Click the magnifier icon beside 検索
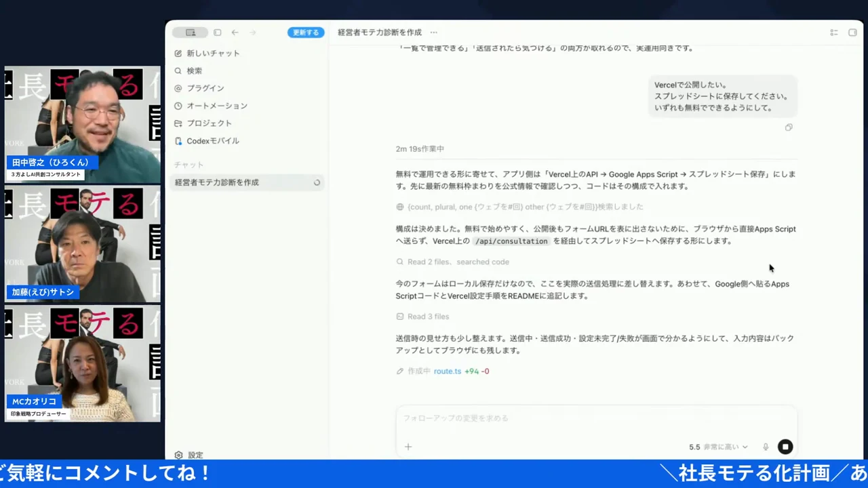Screen dimensions: 868x488 [178, 70]
